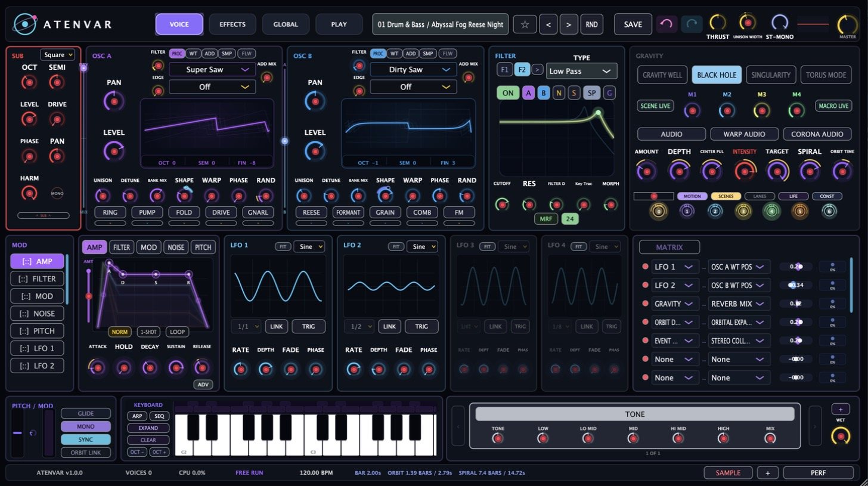Image resolution: width=868 pixels, height=486 pixels.
Task: Click the SAVE button
Action: click(x=633, y=24)
